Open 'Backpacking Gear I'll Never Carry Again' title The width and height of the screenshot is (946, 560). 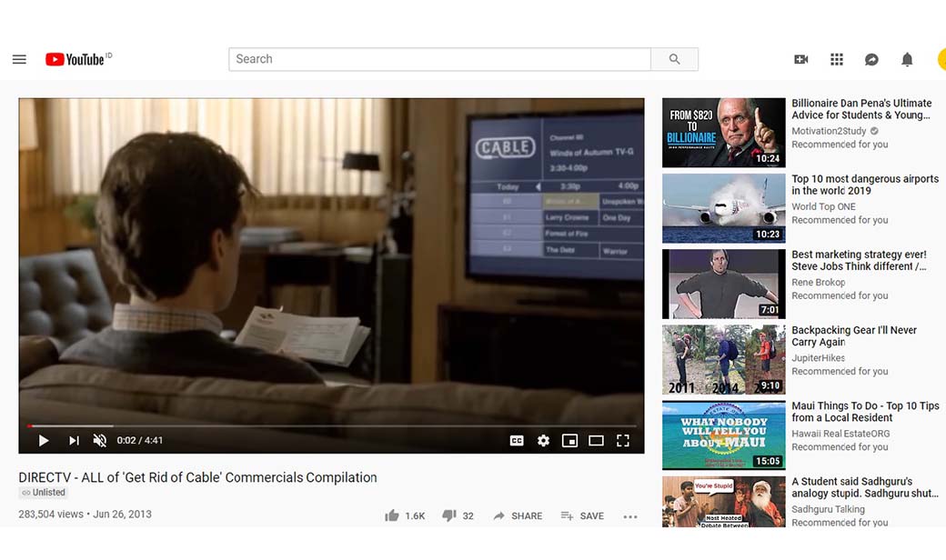pyautogui.click(x=854, y=335)
